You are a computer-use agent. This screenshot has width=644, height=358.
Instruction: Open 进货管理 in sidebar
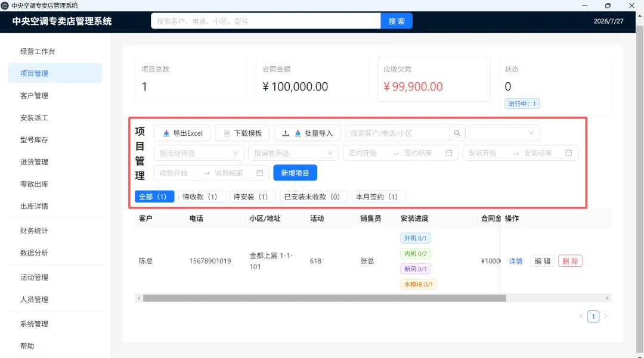click(x=55, y=162)
